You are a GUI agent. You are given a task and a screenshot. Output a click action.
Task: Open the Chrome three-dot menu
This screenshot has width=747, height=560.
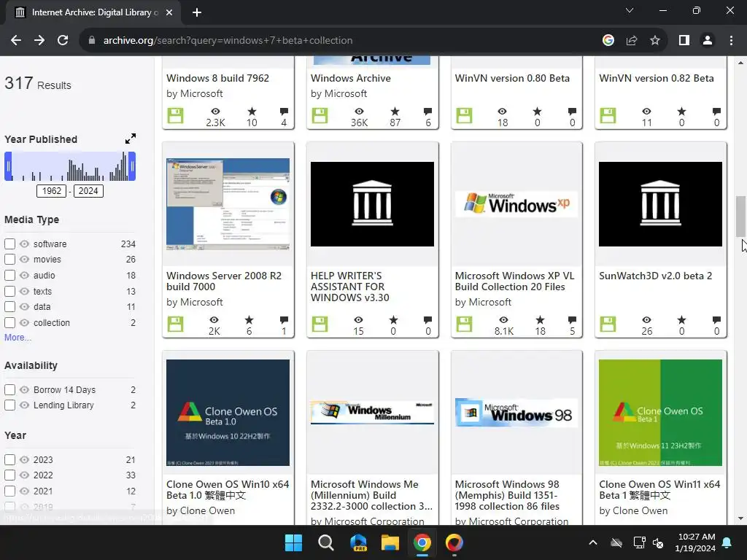731,41
